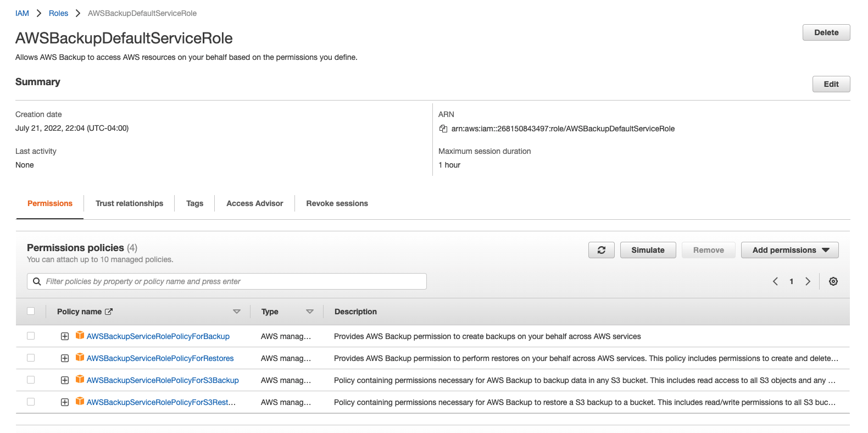The width and height of the screenshot is (868, 433).
Task: Go to the next page of policies
Action: coord(808,281)
